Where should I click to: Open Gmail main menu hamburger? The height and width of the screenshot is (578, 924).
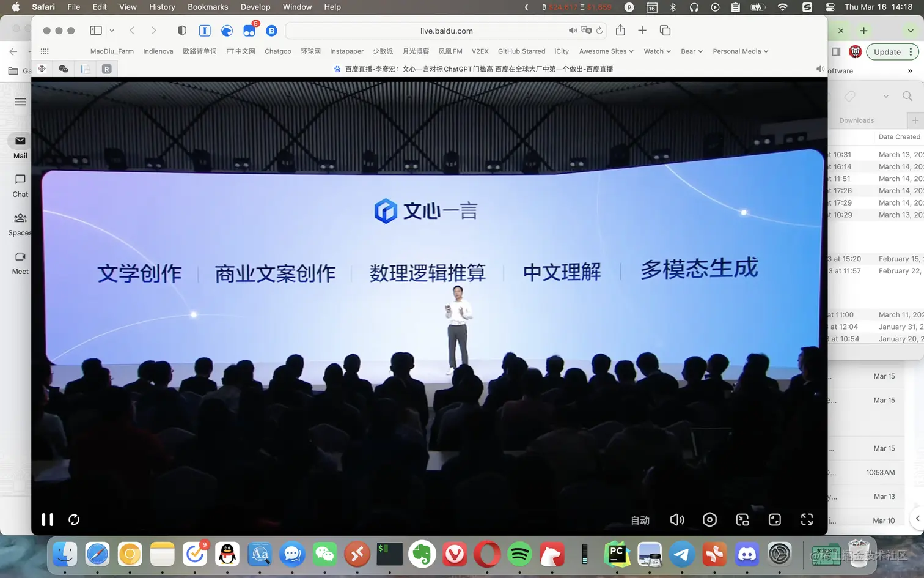[x=20, y=102]
